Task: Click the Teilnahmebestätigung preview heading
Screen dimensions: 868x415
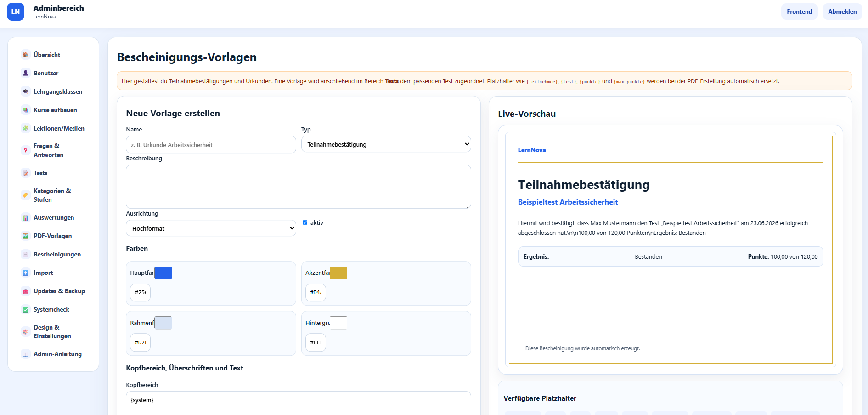Action: point(584,185)
